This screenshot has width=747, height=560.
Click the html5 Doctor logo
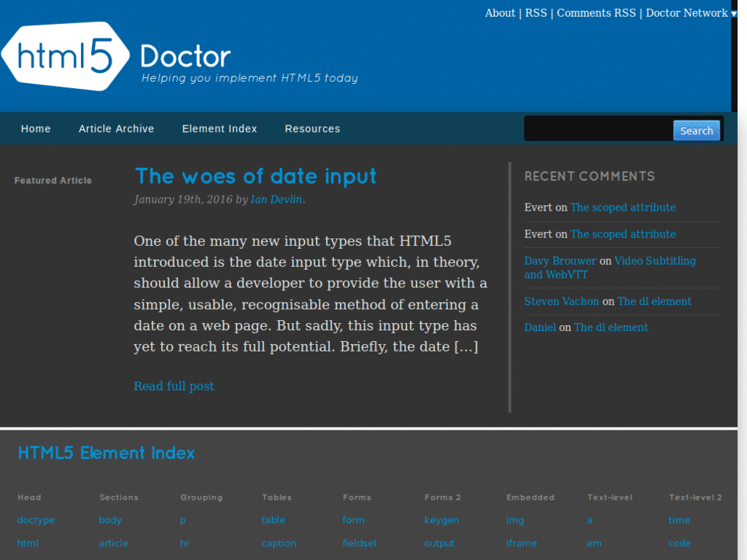[x=116, y=56]
